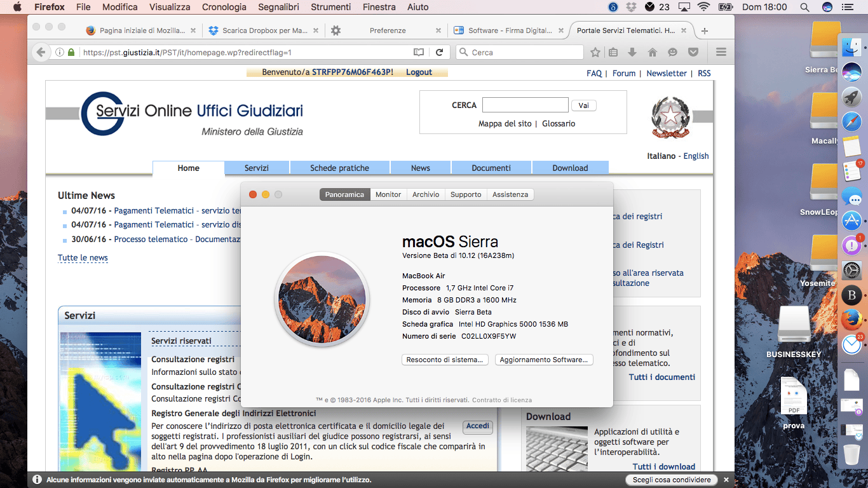
Task: Close the Preferenze browser tab
Action: coord(438,30)
